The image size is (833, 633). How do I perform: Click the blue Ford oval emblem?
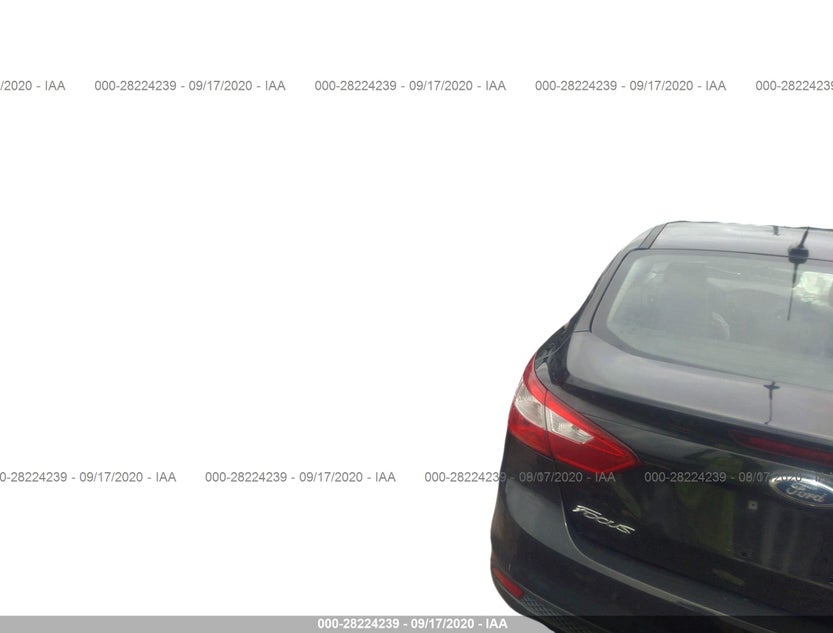pyautogui.click(x=803, y=490)
